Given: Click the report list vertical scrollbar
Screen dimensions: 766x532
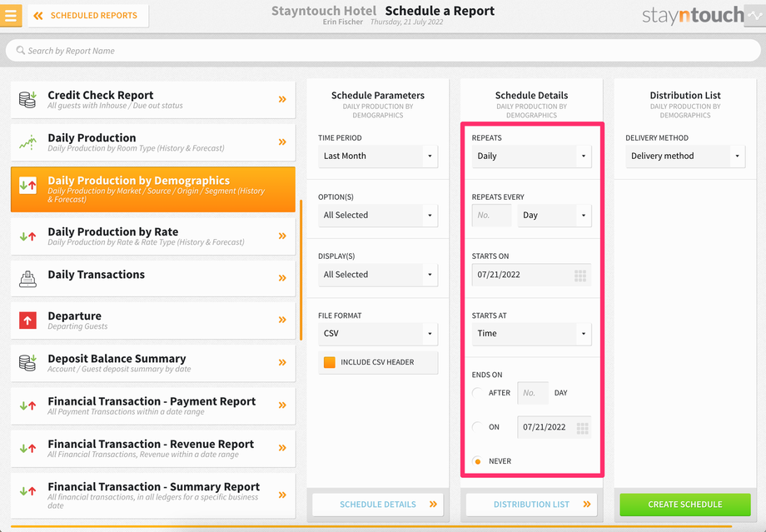Looking at the screenshot, I should [301, 270].
